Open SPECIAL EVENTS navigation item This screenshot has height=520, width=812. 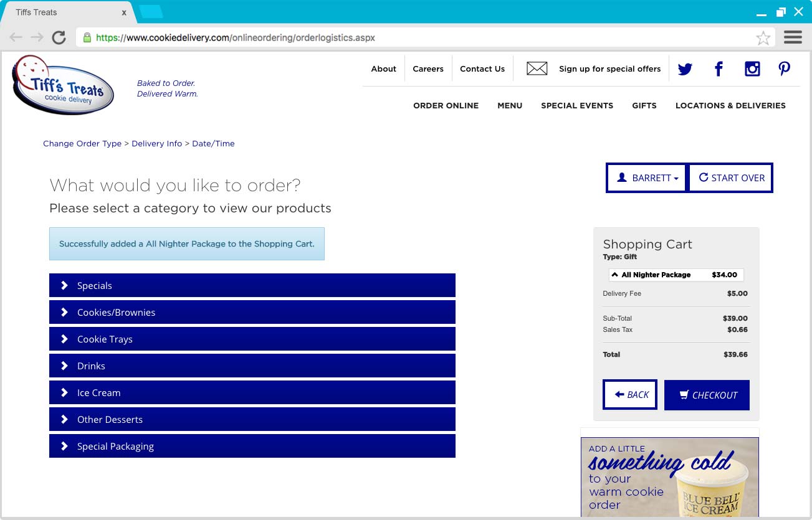(x=577, y=106)
